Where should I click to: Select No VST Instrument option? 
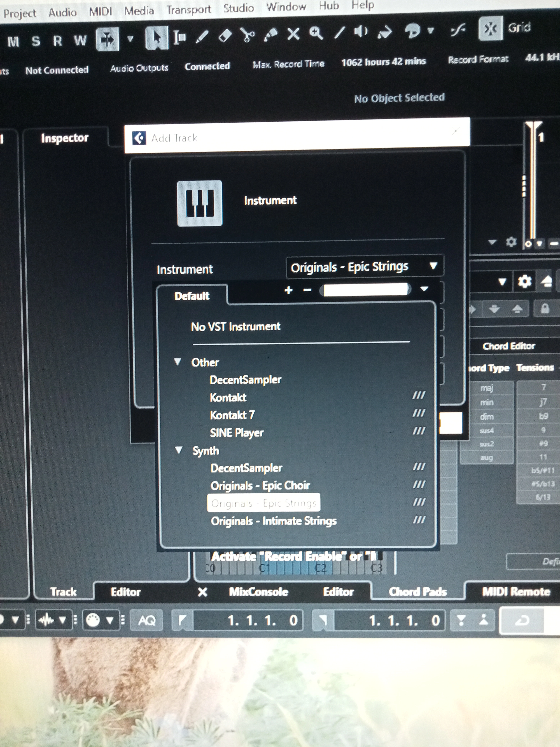click(236, 327)
